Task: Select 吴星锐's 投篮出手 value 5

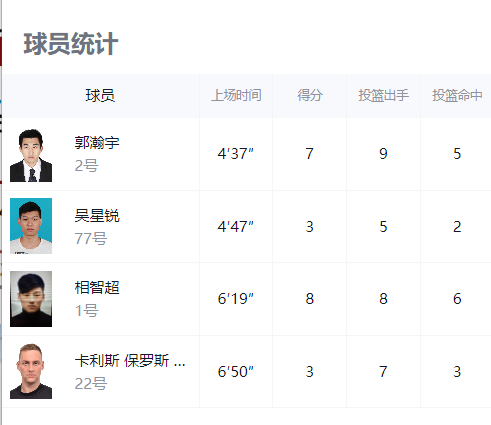Action: click(383, 227)
